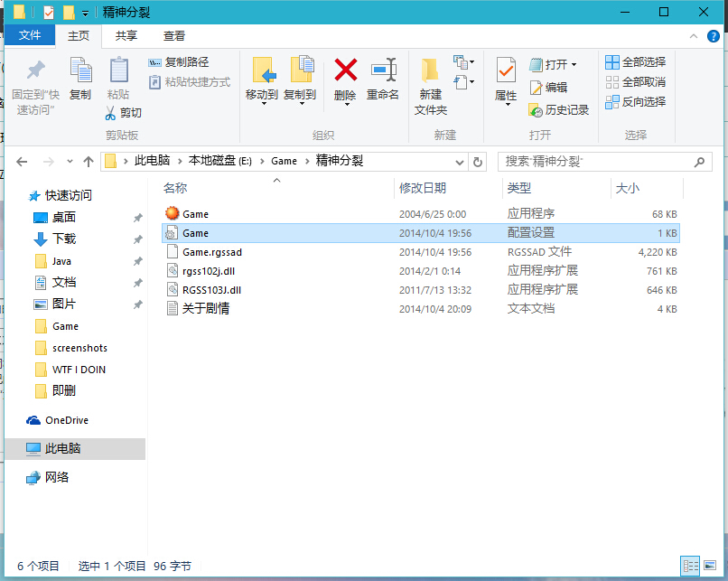This screenshot has width=728, height=581.
Task: Click 剪切 scissors cut button
Action: coord(124,113)
